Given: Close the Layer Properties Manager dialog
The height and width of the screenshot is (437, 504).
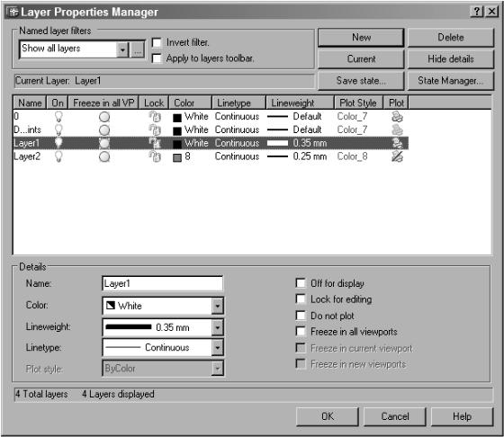Looking at the screenshot, I should click(x=491, y=12).
